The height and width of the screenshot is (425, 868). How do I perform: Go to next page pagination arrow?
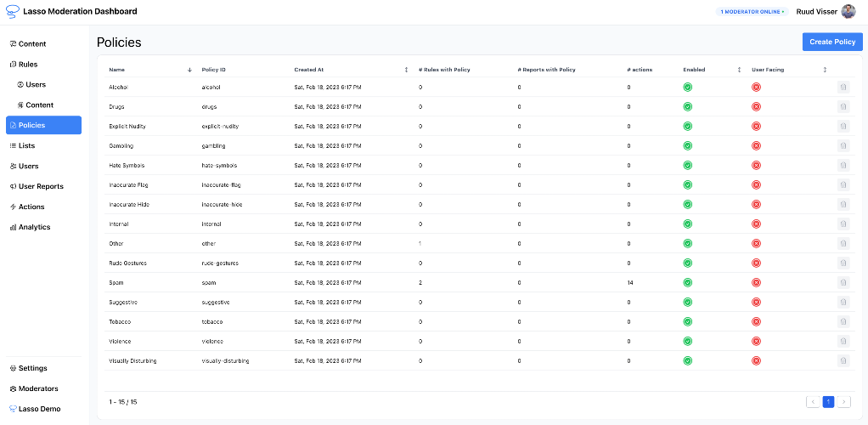coord(843,402)
